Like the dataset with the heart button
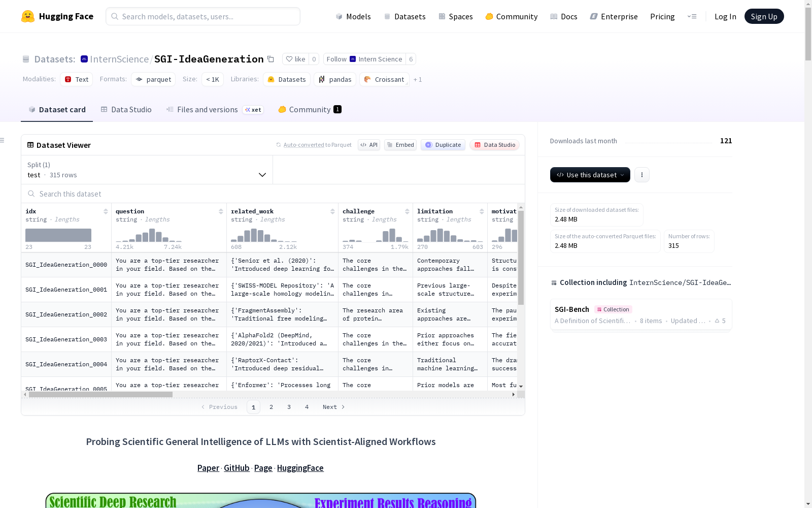812x508 pixels. pyautogui.click(x=295, y=59)
